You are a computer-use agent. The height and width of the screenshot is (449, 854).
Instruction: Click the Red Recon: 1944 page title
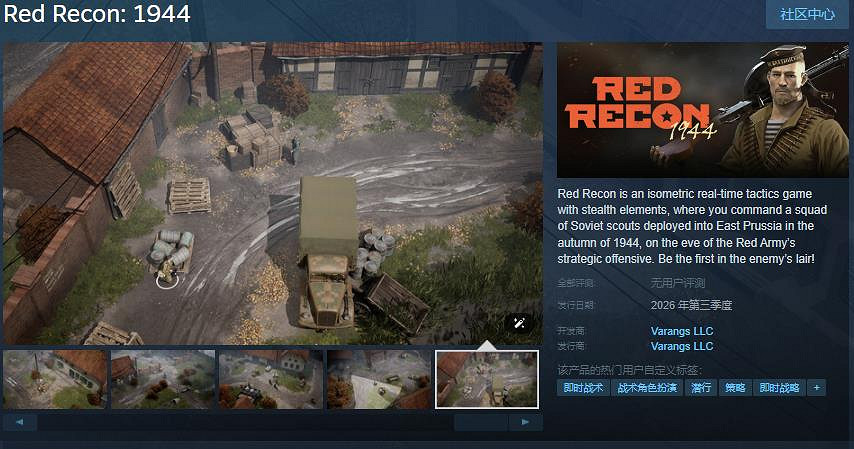click(x=97, y=14)
